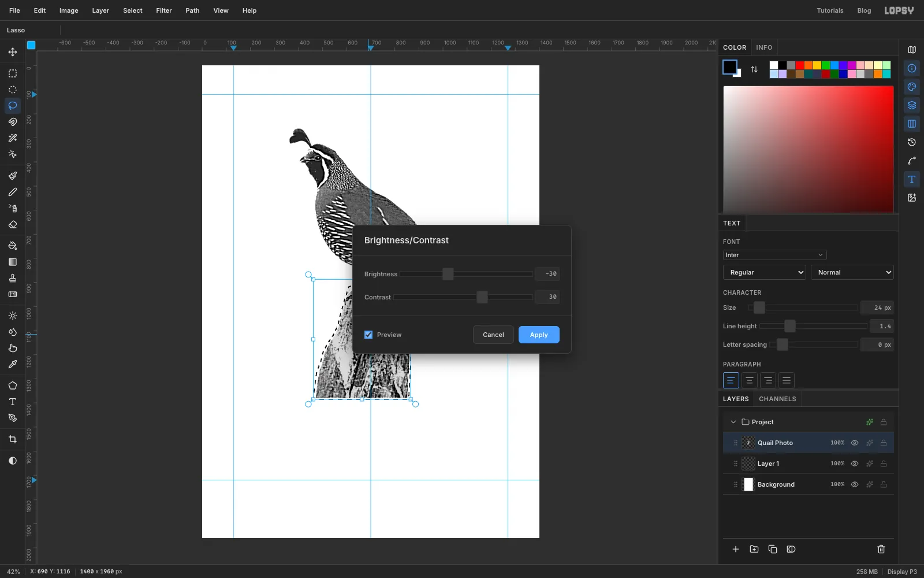The width and height of the screenshot is (924, 578).
Task: Click the Brightness value field
Action: tap(547, 274)
